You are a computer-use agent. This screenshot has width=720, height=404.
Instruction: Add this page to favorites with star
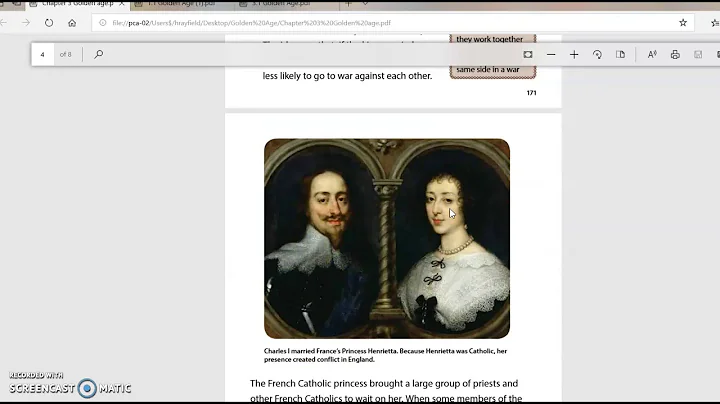(x=683, y=23)
